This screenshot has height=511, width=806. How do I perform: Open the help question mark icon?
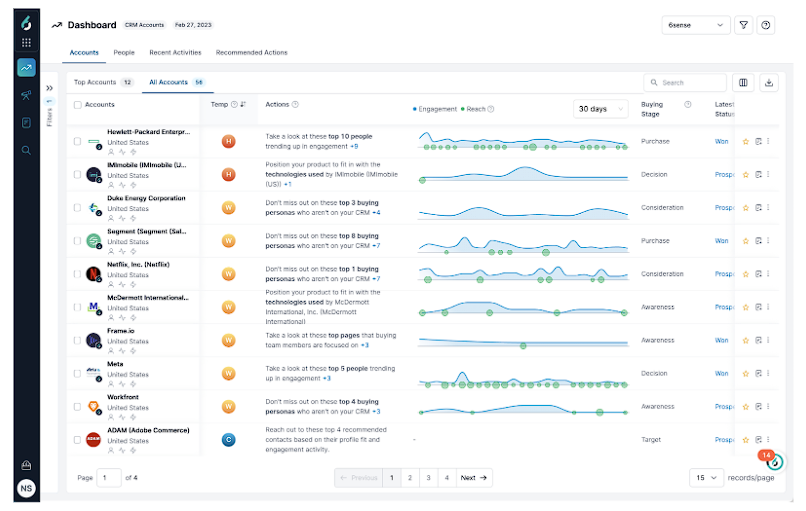(x=765, y=25)
